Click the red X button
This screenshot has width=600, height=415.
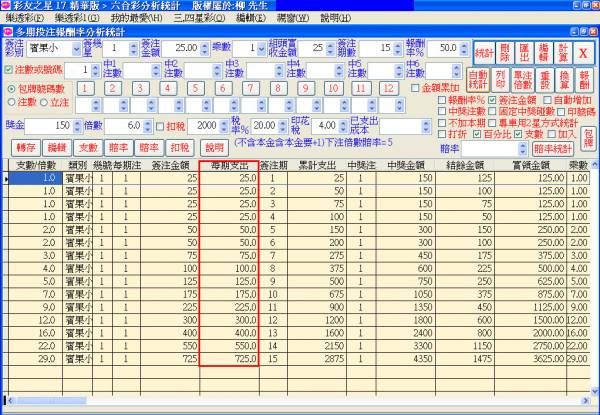pyautogui.click(x=584, y=51)
